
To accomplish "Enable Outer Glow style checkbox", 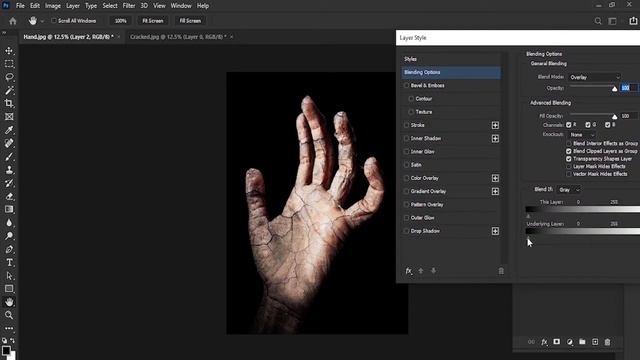I will [406, 218].
